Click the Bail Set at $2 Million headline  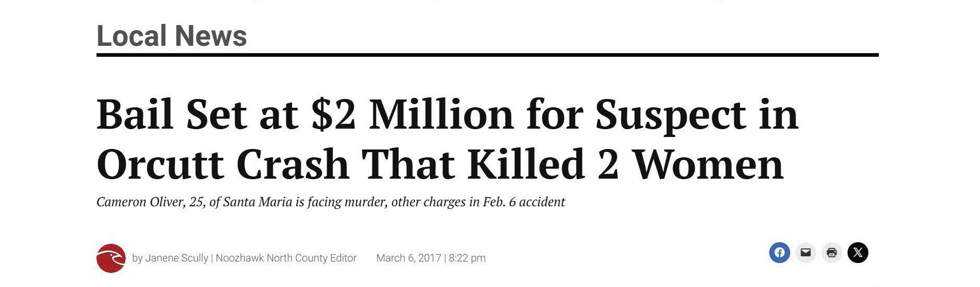447,139
